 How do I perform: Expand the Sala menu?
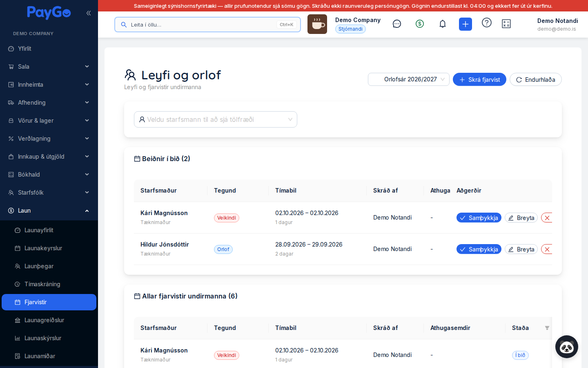click(49, 67)
